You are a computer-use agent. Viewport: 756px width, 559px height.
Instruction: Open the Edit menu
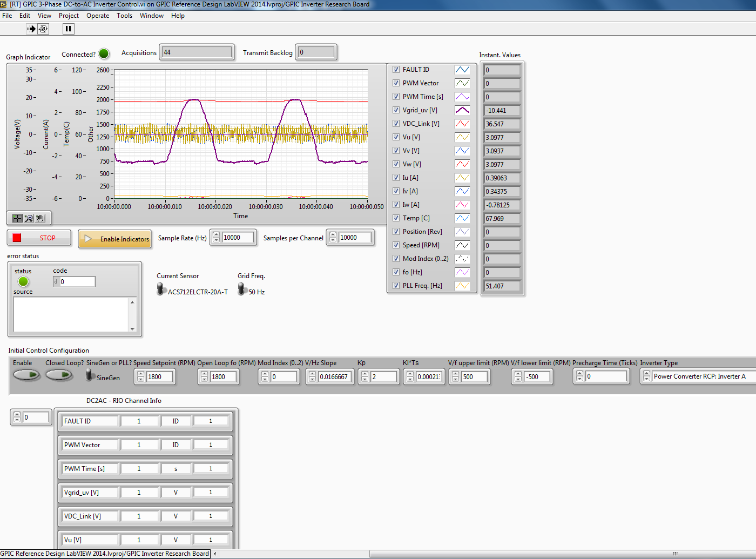(25, 16)
